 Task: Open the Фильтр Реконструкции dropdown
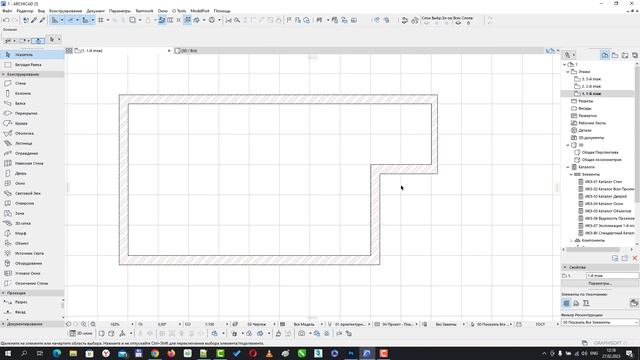(x=600, y=322)
